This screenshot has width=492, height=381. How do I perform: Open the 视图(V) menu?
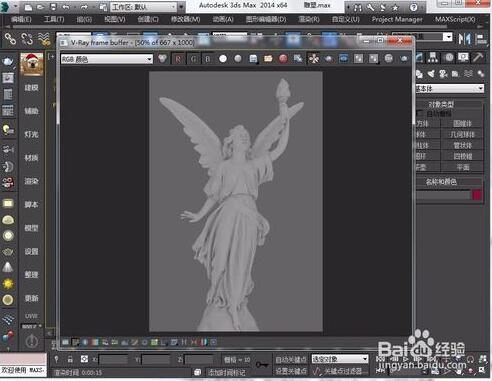pos(115,19)
